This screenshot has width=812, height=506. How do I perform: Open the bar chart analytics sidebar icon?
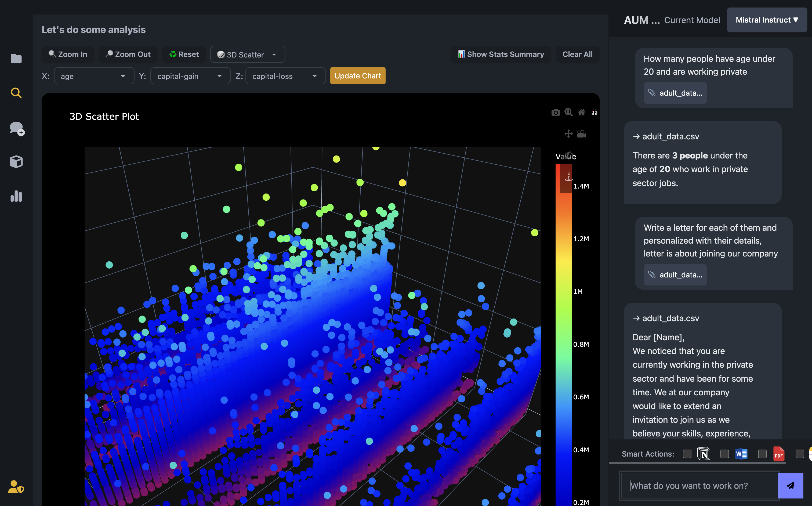click(16, 196)
